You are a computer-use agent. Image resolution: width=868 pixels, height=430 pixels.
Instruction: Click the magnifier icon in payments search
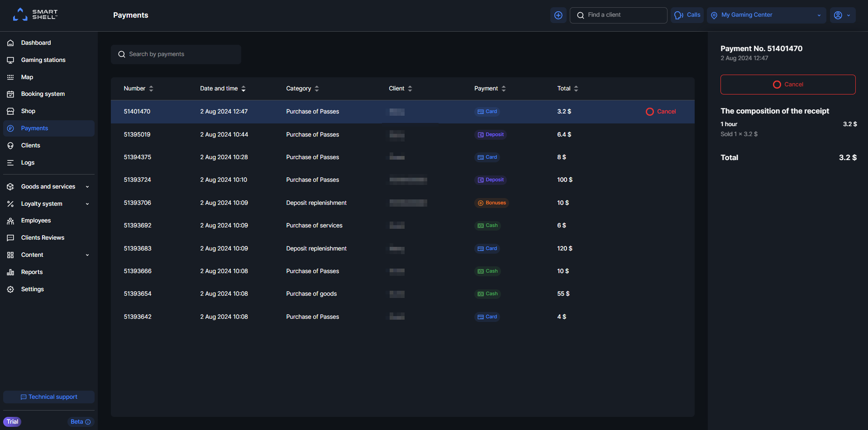pos(122,54)
